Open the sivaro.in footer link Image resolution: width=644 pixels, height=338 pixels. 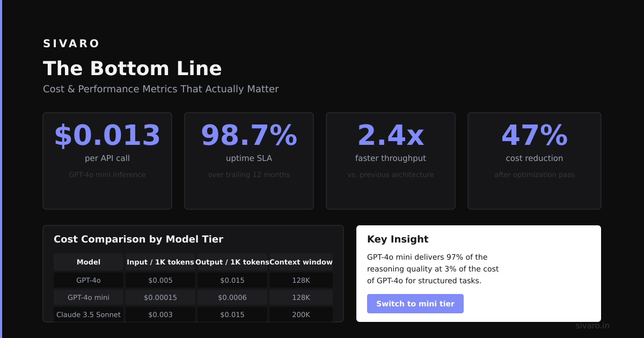point(592,326)
